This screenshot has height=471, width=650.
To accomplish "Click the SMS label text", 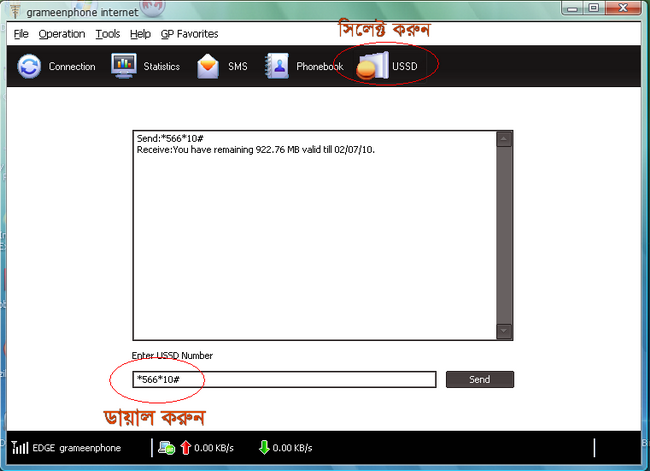I will [238, 66].
